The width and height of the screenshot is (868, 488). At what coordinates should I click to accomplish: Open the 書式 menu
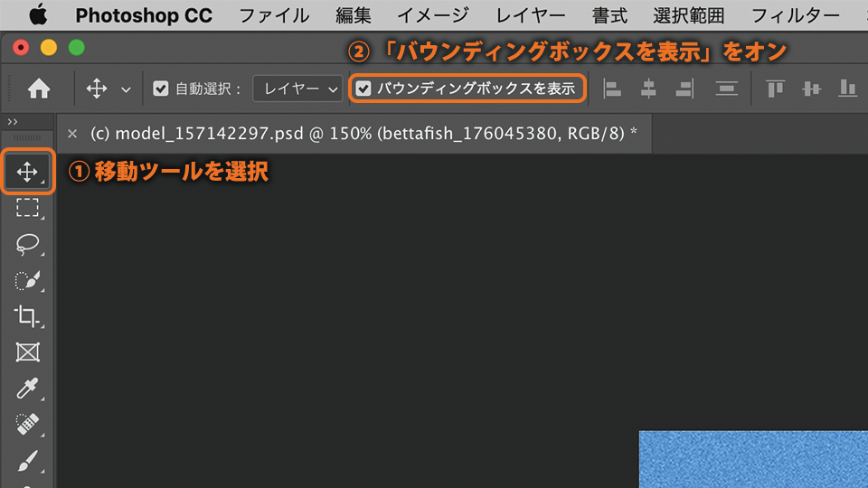click(609, 15)
